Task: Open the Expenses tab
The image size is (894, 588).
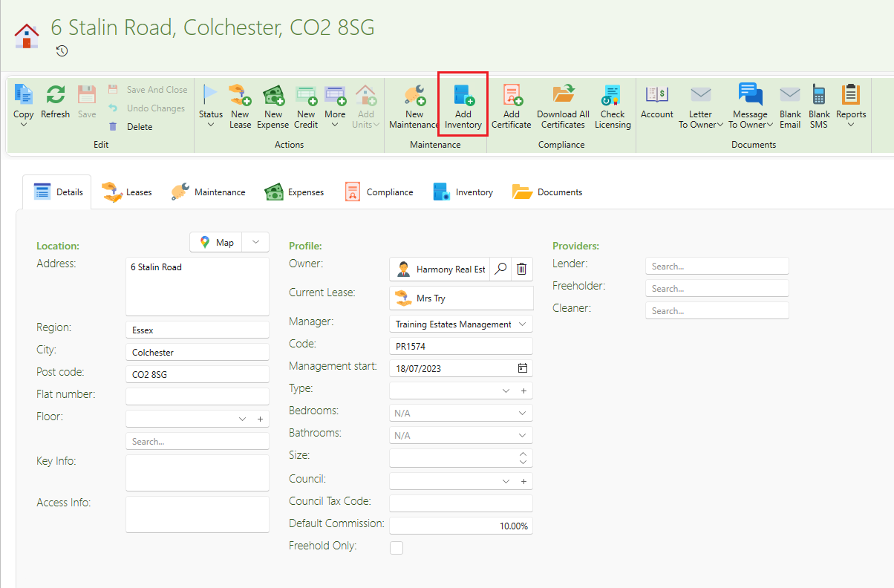Action: 294,192
